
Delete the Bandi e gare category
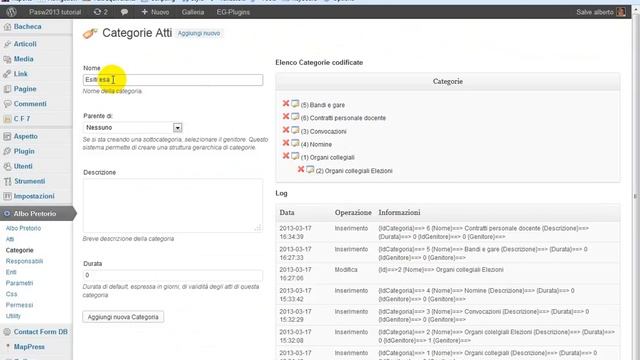pyautogui.click(x=286, y=104)
